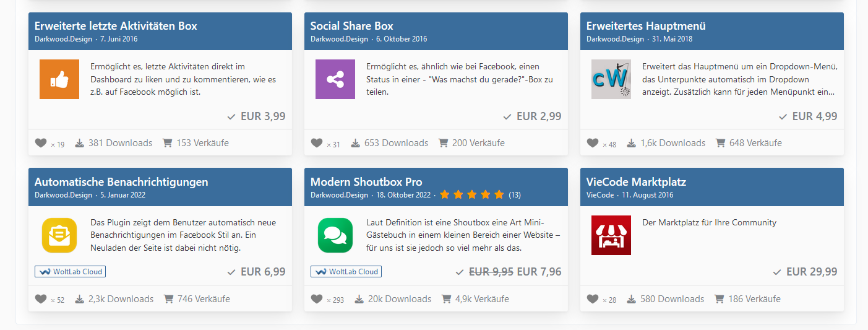868x330 pixels.
Task: Click the yellow notifications plugin icon
Action: (59, 235)
